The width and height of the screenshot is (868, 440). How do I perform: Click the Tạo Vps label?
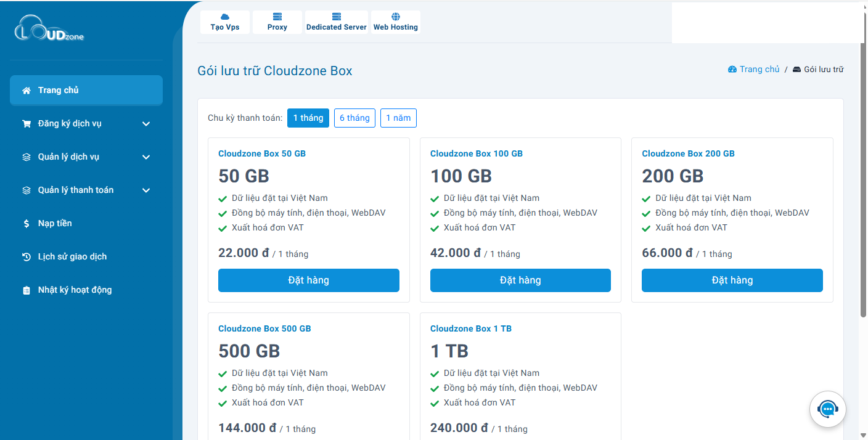[x=225, y=27]
